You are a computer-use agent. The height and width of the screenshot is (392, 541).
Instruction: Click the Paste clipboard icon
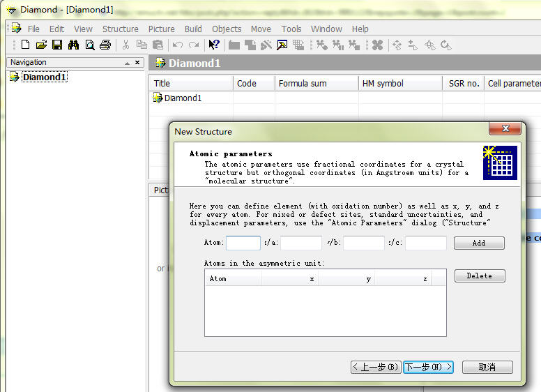click(x=158, y=45)
